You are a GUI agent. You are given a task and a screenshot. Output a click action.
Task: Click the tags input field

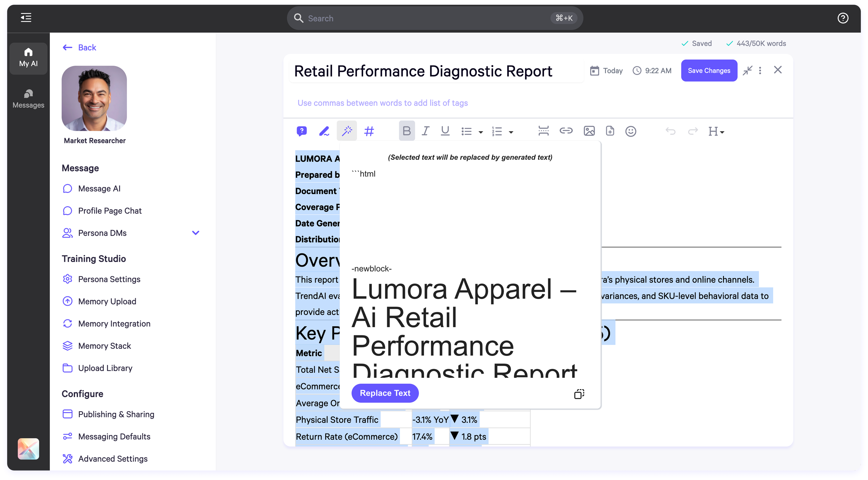(382, 103)
